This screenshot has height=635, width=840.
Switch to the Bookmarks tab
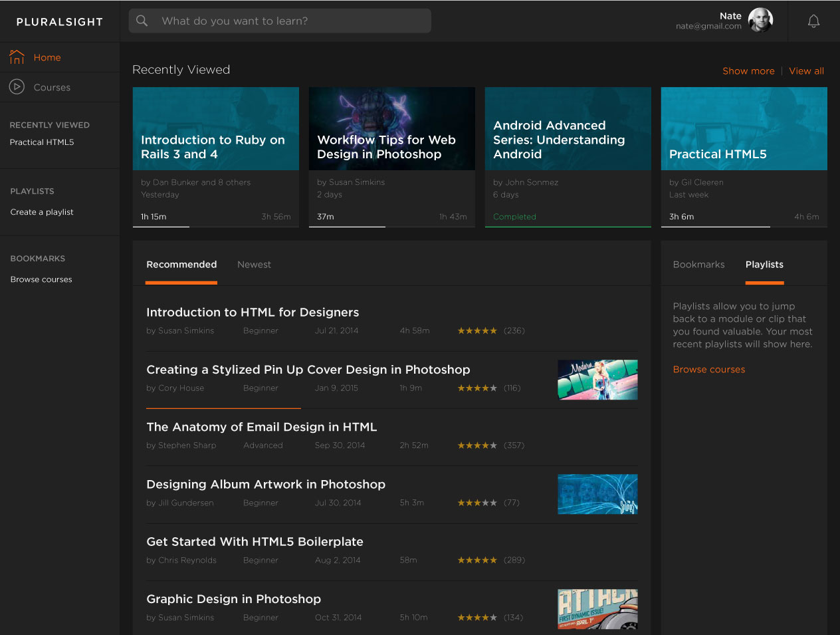point(698,265)
